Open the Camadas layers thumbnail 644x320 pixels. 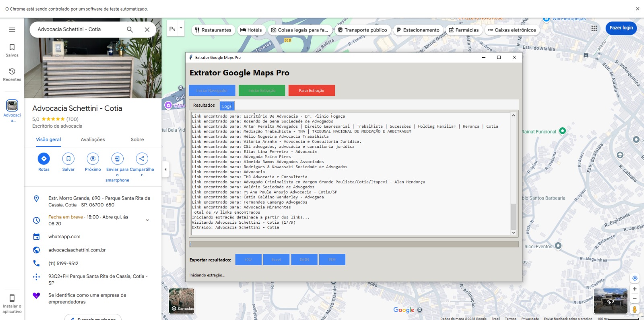pyautogui.click(x=182, y=301)
